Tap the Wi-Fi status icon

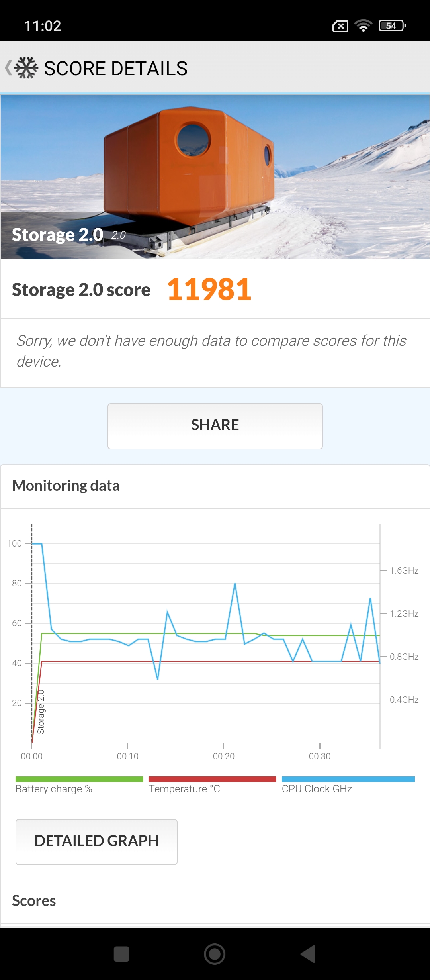(x=363, y=26)
